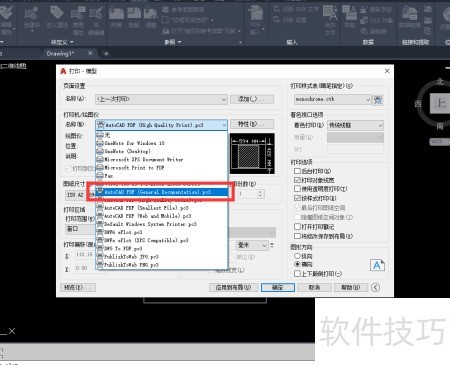Toggle 使用透明度打印 (plot transparency) checkbox
The height and width of the screenshot is (365, 450).
tap(297, 189)
